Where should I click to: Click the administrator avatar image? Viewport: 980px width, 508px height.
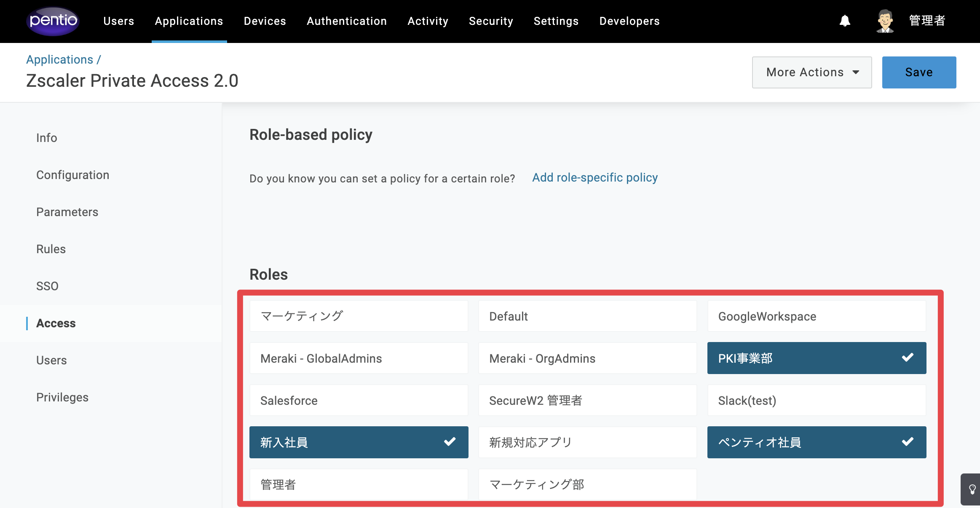(x=885, y=21)
